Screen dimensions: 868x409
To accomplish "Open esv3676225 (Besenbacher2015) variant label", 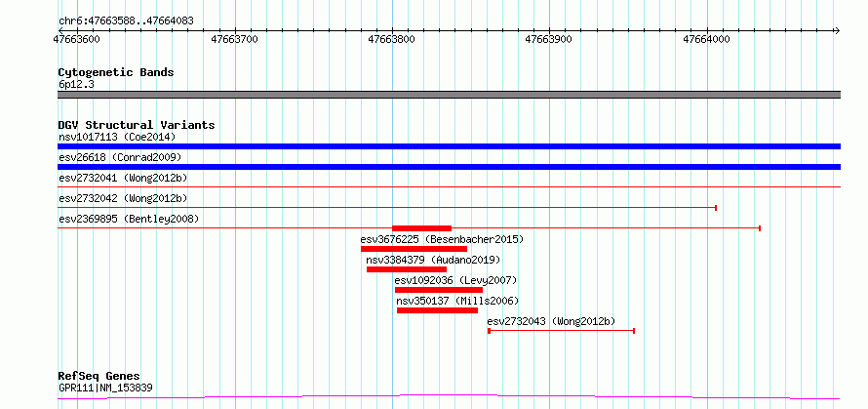I will [442, 239].
